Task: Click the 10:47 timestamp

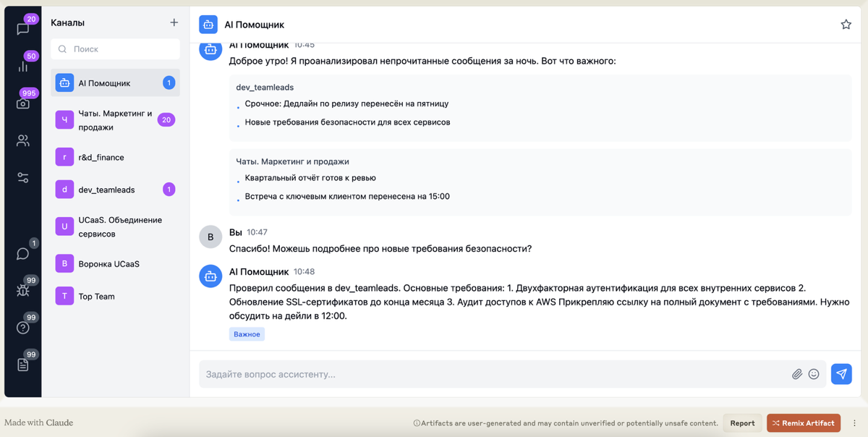Action: pyautogui.click(x=257, y=232)
